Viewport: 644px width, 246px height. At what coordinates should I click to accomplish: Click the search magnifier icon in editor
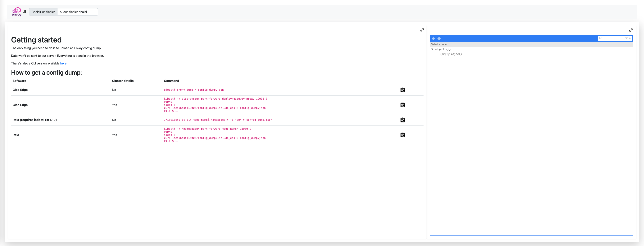[600, 38]
